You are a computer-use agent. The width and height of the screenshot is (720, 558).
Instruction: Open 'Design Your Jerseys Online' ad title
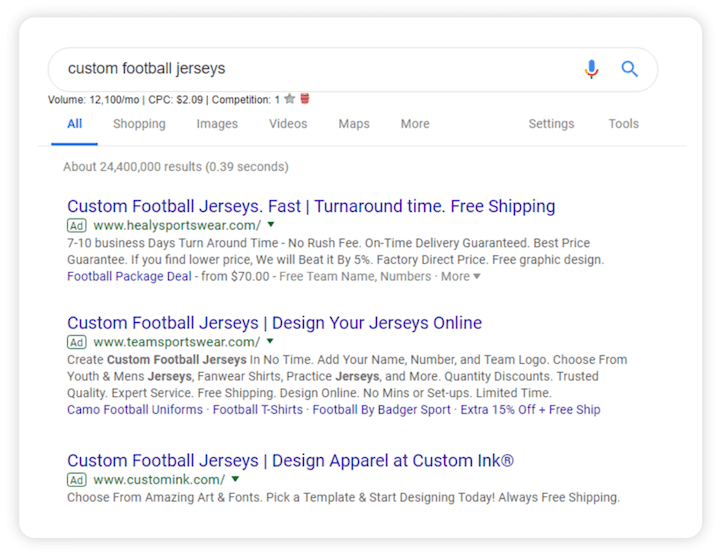[275, 323]
